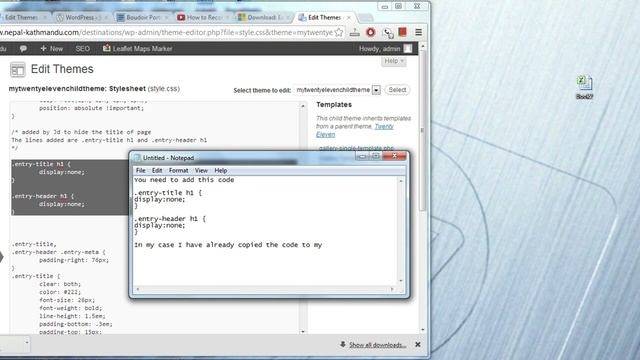Click the Templates heading
Screen dimensions: 640x360
tap(334, 104)
